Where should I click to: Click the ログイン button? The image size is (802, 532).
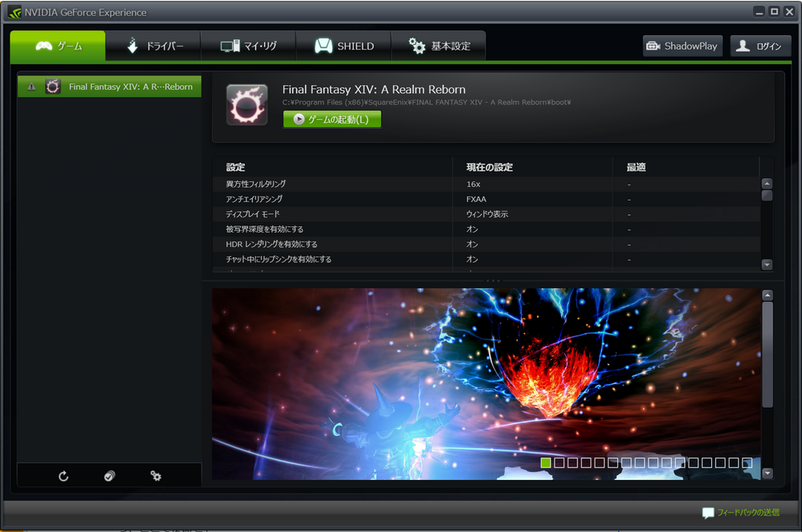(x=760, y=46)
